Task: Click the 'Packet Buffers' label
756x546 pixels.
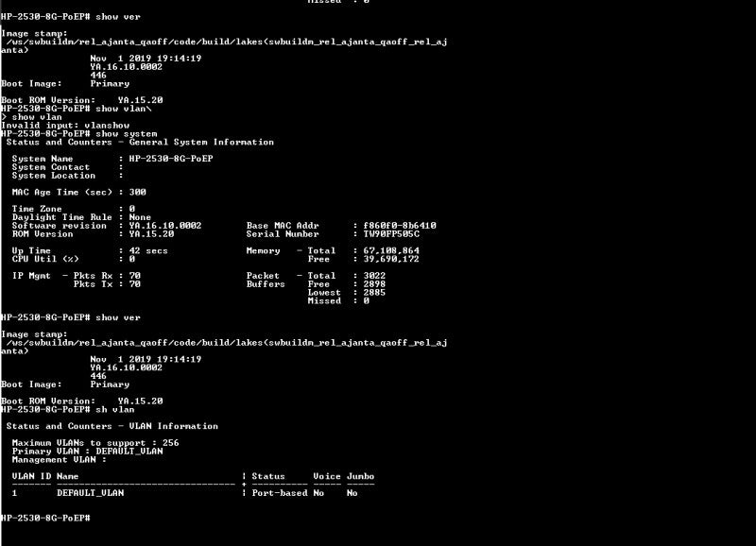Action: (x=266, y=280)
